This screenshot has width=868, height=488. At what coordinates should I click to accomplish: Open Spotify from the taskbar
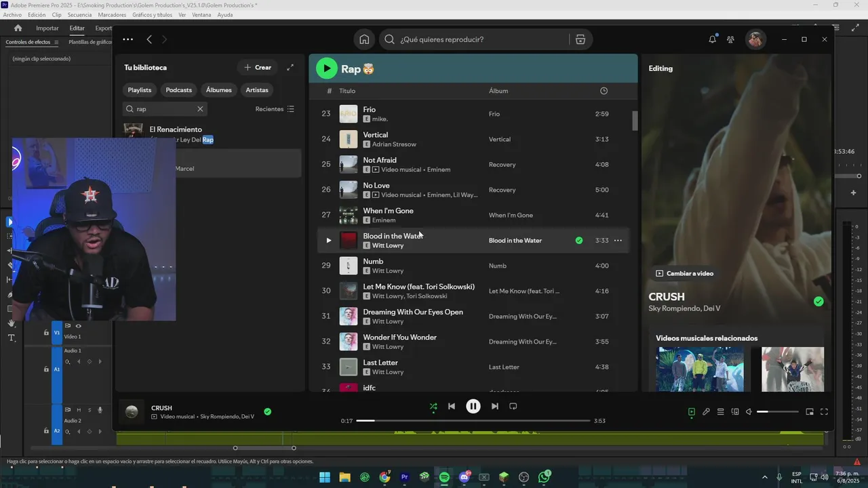(x=444, y=477)
